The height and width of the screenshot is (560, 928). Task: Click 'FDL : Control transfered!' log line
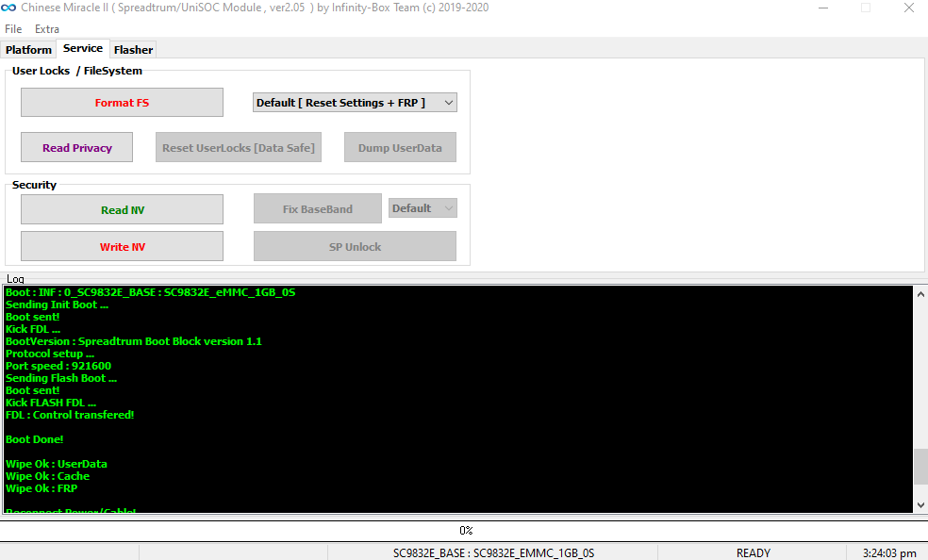pyautogui.click(x=70, y=415)
